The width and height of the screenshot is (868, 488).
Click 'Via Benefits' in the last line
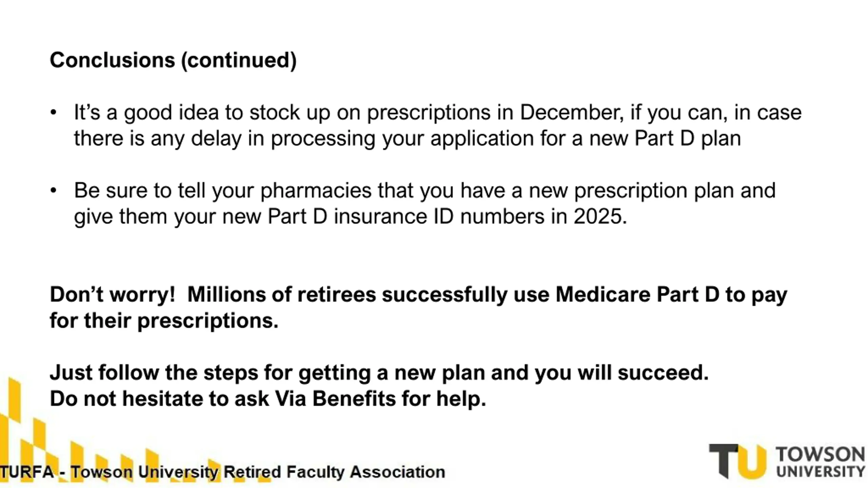click(335, 399)
